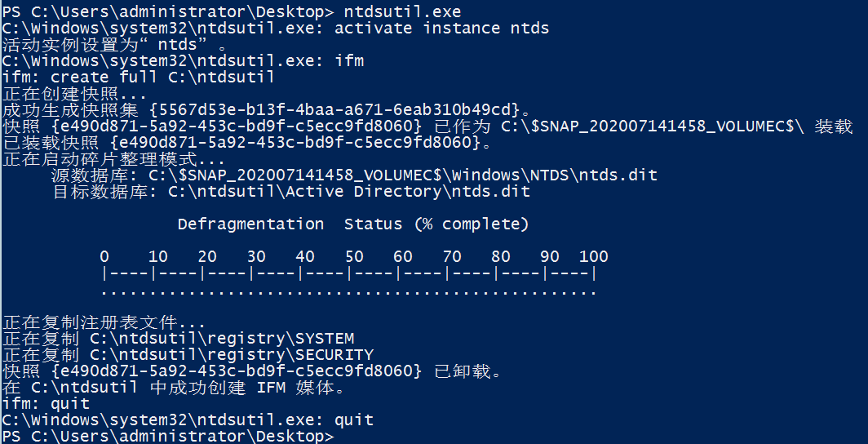
Task: Click the '正在复制注册表文件...' status line
Action: pyautogui.click(x=104, y=322)
